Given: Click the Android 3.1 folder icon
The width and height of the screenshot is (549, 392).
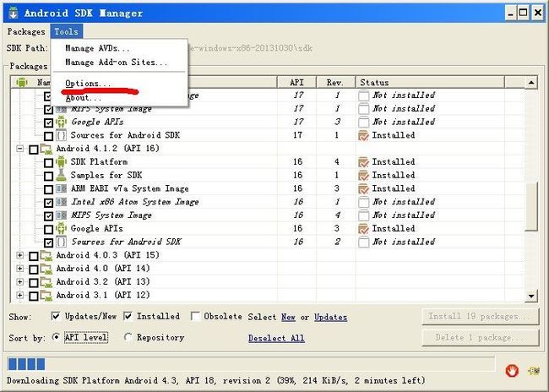Looking at the screenshot, I should (46, 296).
